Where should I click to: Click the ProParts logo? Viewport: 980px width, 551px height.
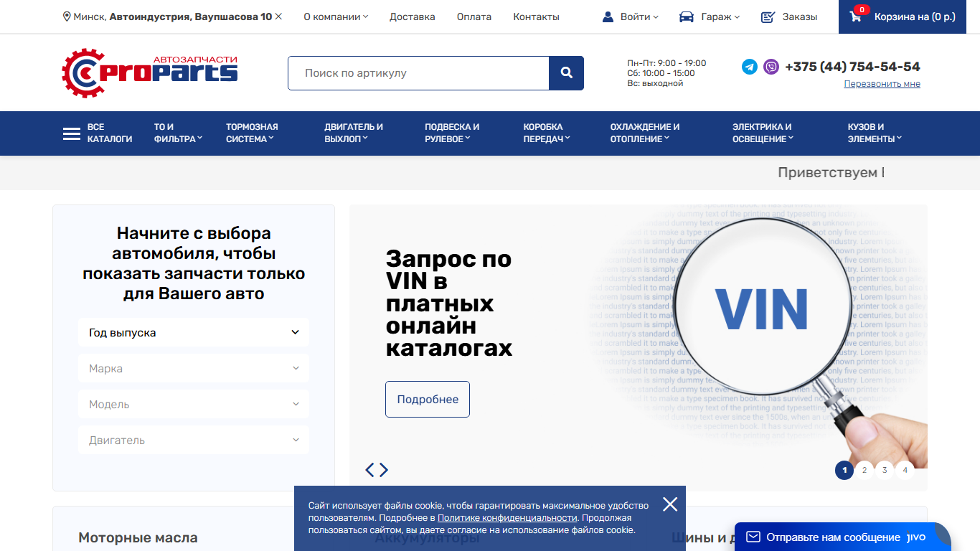pyautogui.click(x=149, y=72)
